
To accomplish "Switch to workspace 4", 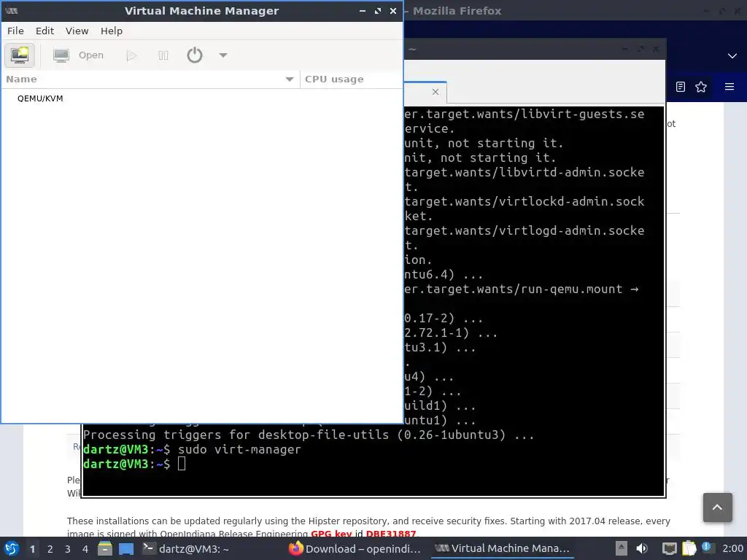I will (85, 549).
